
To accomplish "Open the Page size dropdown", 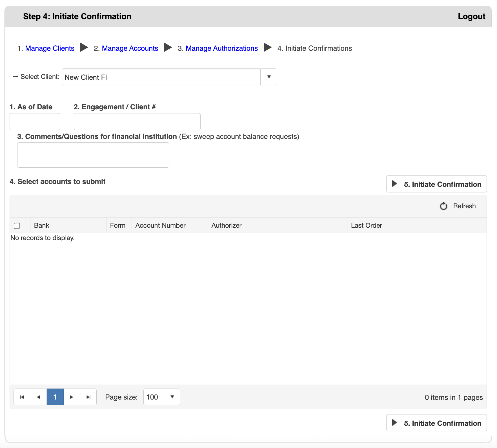I will click(x=161, y=397).
